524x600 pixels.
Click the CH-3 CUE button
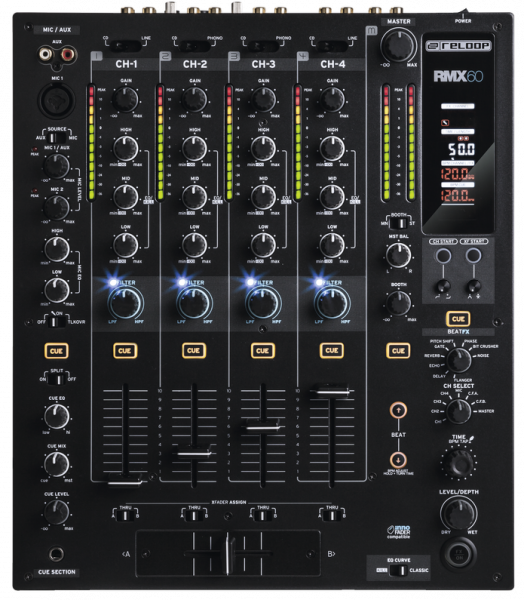[263, 351]
